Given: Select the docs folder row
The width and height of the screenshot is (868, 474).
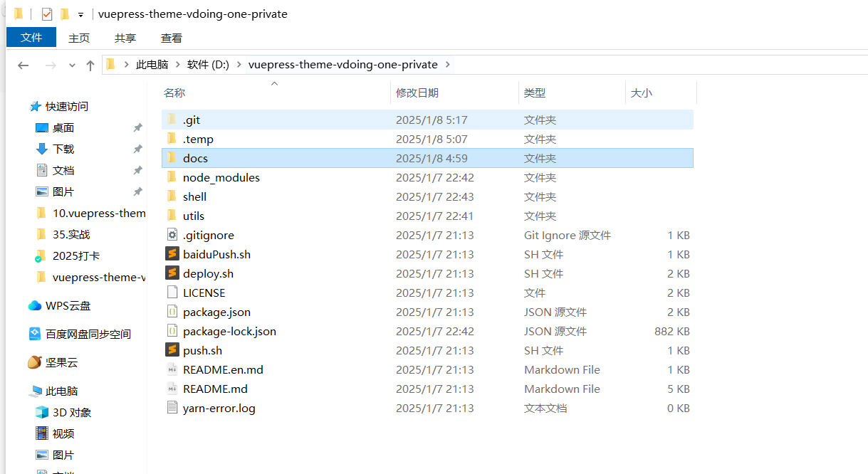Looking at the screenshot, I should pos(427,158).
